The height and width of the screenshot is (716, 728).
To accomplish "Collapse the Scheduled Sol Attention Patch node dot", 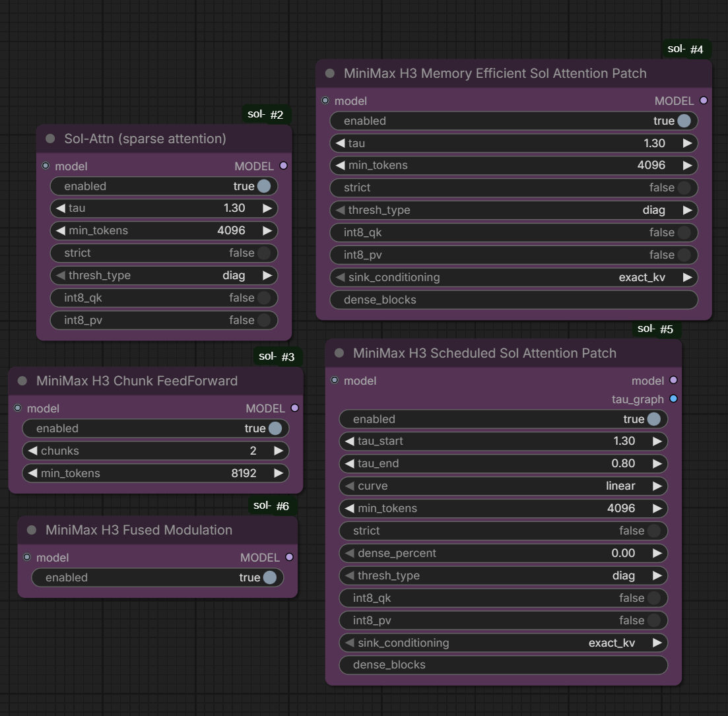I will [x=339, y=353].
